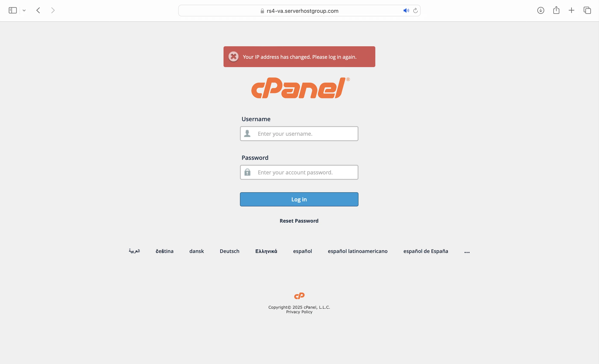
Task: Show the tab overview icon
Action: (587, 10)
